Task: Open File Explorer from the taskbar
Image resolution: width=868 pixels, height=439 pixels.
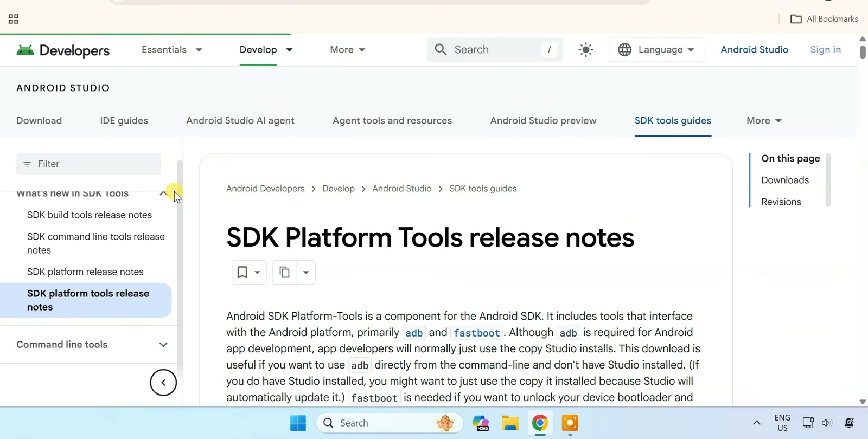Action: pos(510,423)
